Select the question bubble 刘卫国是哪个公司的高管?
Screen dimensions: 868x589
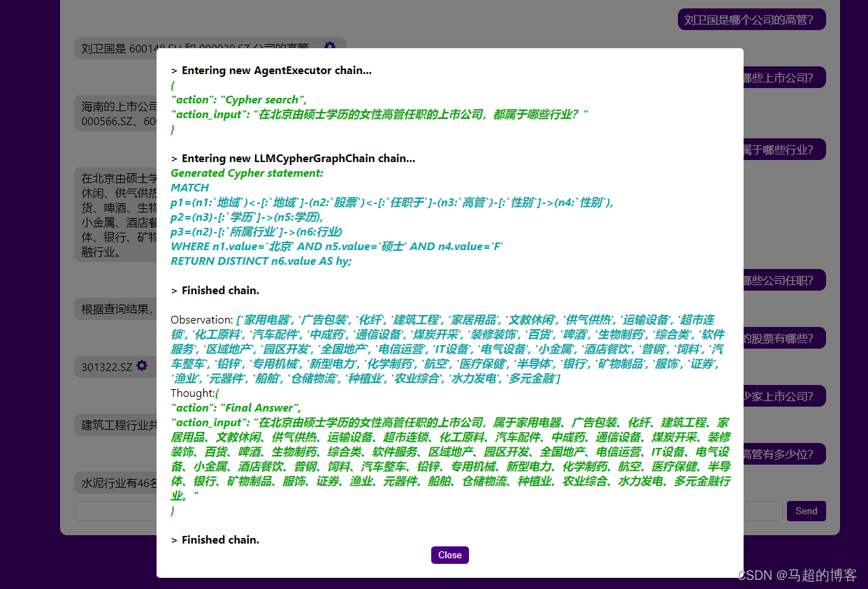pos(751,20)
